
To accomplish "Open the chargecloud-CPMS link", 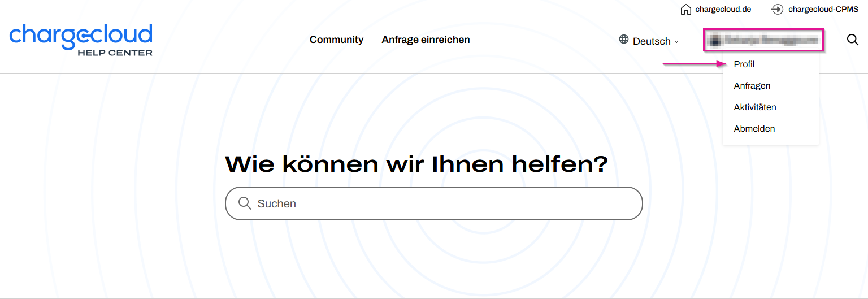I will coord(823,10).
